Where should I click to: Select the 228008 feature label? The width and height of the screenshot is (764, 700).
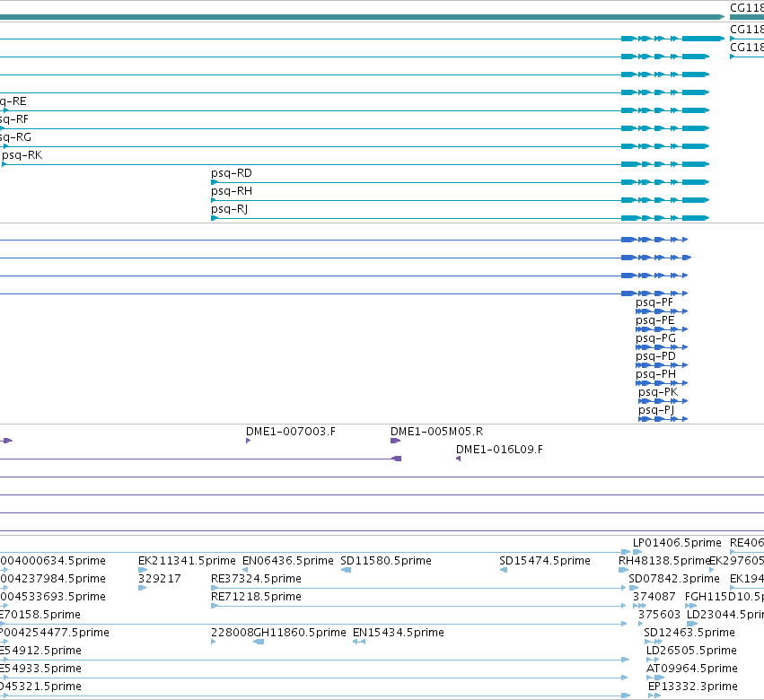tap(232, 633)
